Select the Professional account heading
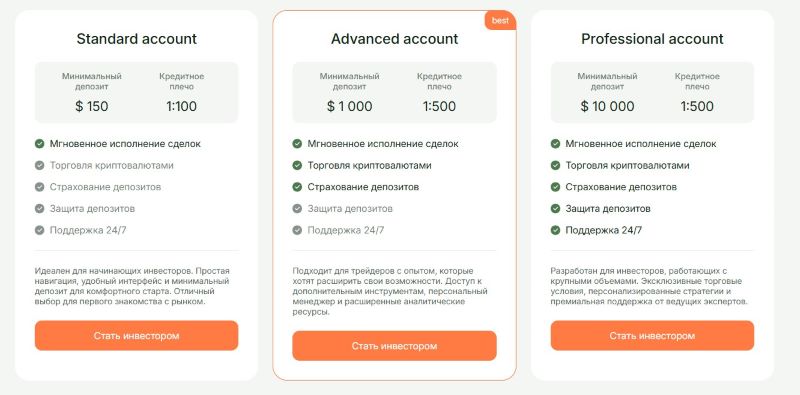Image resolution: width=800 pixels, height=395 pixels. 652,39
